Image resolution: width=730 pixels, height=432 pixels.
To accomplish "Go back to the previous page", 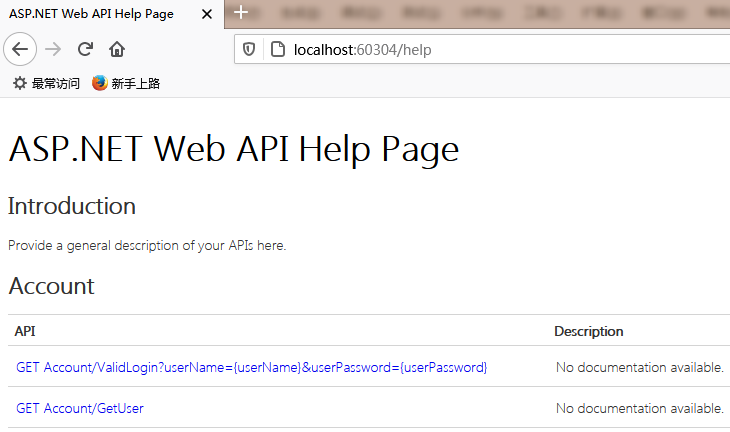I will coord(20,49).
